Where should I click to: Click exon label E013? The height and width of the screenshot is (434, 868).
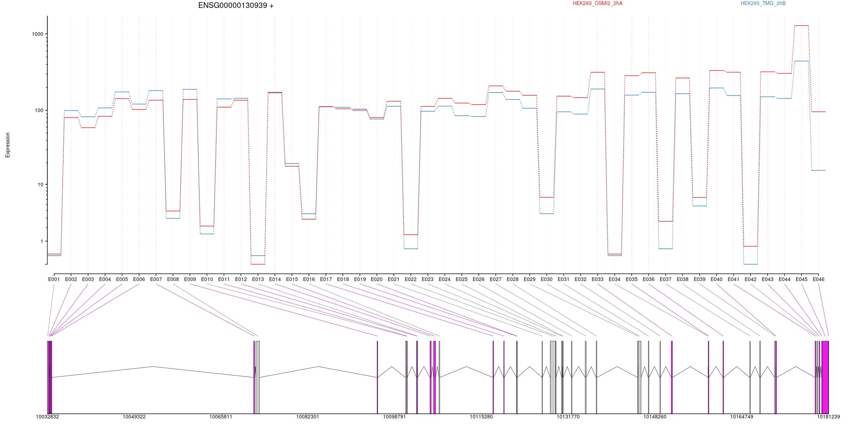coord(258,279)
